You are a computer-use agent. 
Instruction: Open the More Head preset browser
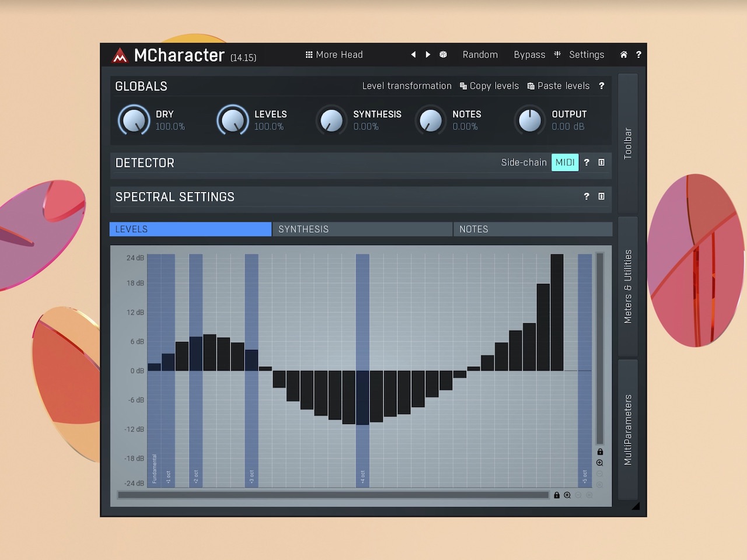(334, 54)
